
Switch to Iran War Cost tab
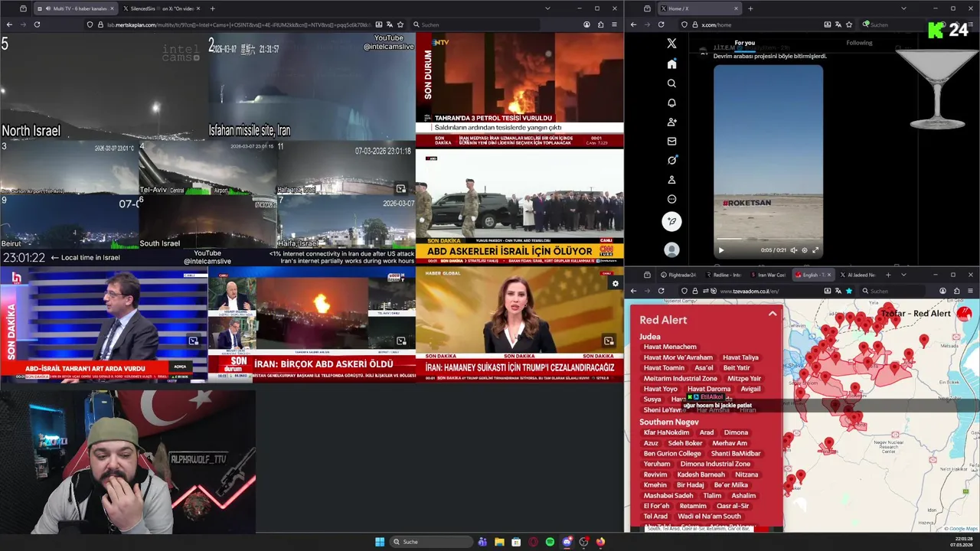769,275
